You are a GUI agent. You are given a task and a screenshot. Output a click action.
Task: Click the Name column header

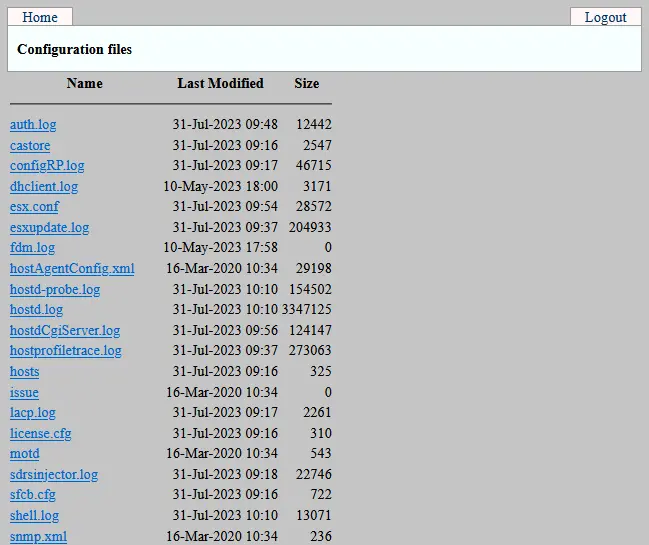coord(85,83)
